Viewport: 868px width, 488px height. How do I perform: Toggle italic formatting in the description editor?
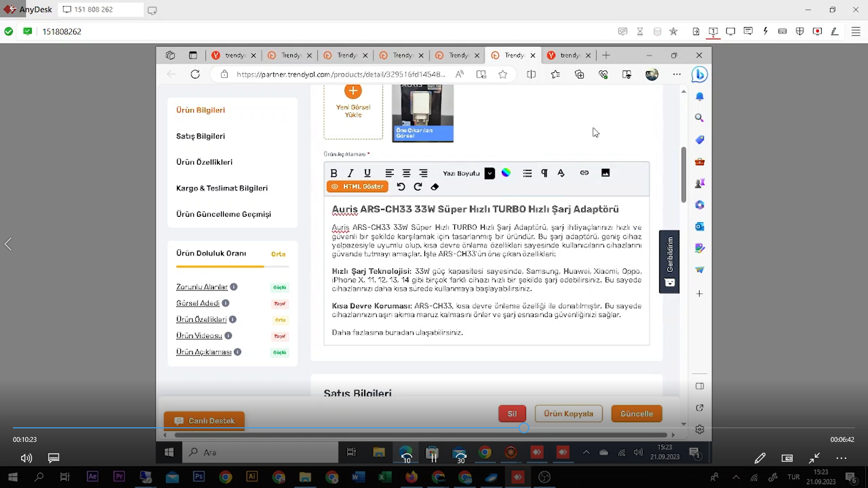(x=350, y=173)
